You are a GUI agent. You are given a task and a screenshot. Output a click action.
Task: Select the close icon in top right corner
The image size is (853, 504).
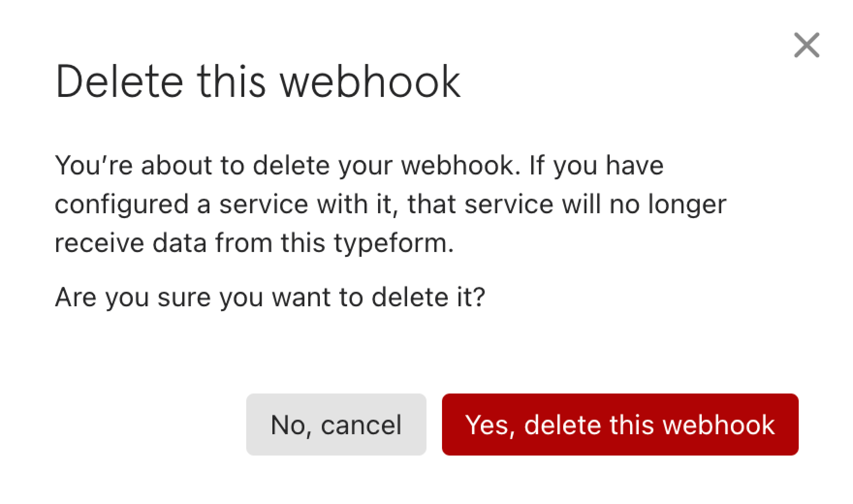806,45
